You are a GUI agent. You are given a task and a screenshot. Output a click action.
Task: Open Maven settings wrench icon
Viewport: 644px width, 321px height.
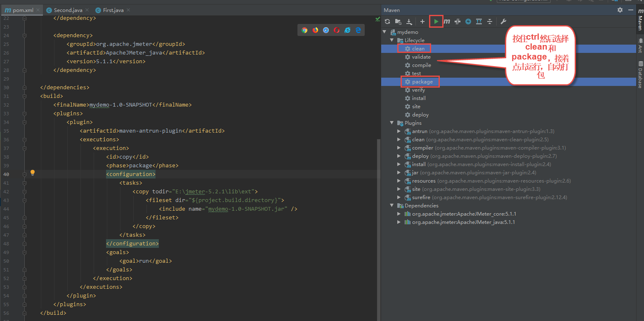click(x=503, y=21)
